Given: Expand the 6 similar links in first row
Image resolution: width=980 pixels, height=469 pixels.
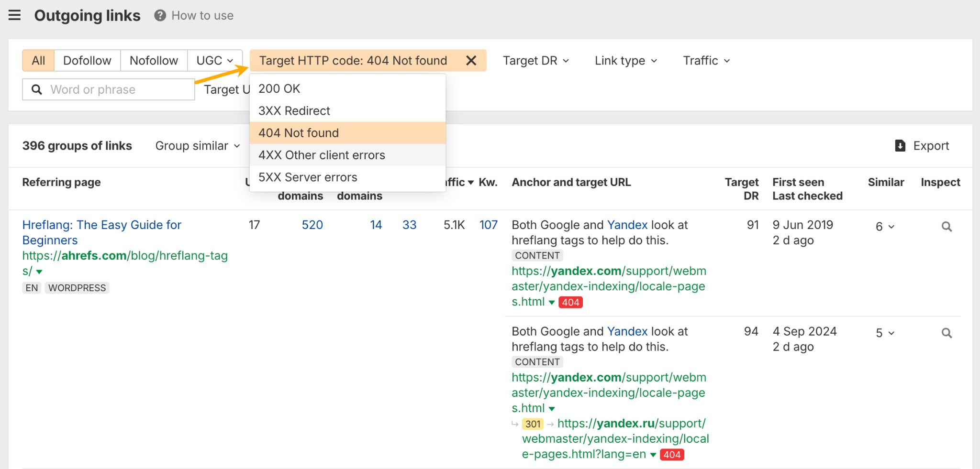Looking at the screenshot, I should tap(884, 227).
